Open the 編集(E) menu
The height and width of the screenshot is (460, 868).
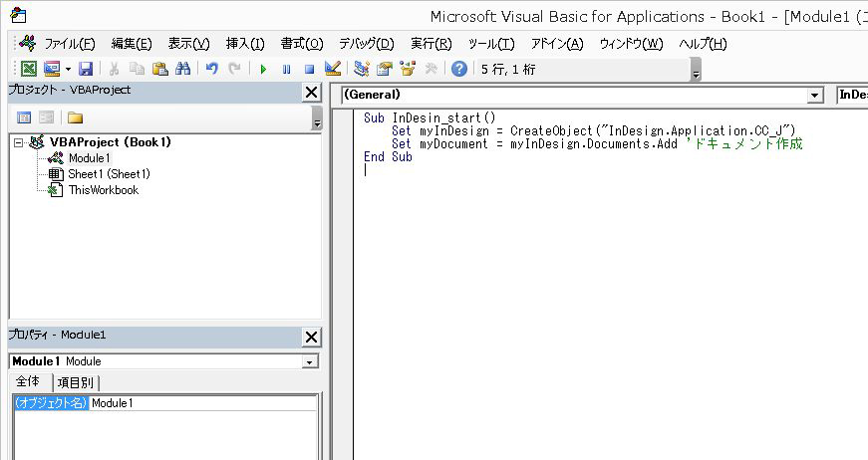(x=132, y=43)
